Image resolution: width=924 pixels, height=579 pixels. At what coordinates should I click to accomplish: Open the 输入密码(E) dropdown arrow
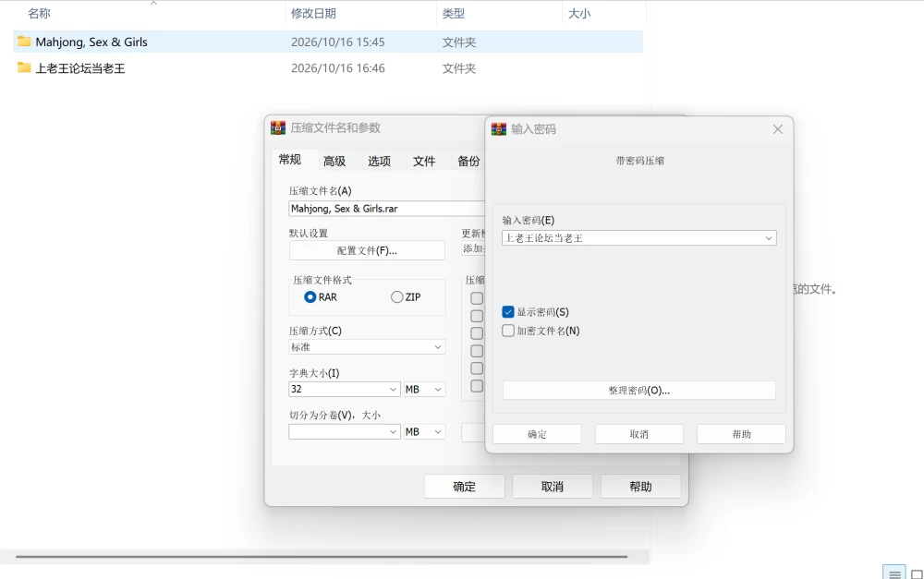click(769, 238)
